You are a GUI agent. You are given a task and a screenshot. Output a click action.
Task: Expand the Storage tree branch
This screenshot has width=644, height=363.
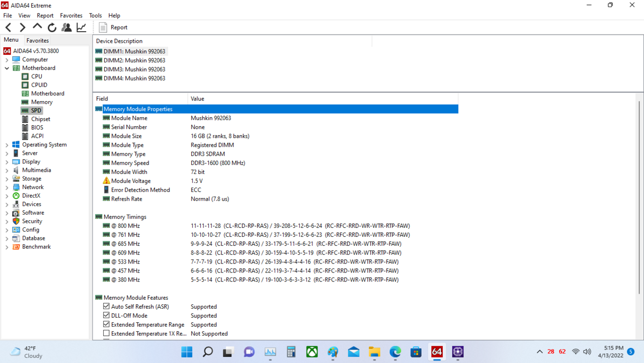[x=6, y=178]
